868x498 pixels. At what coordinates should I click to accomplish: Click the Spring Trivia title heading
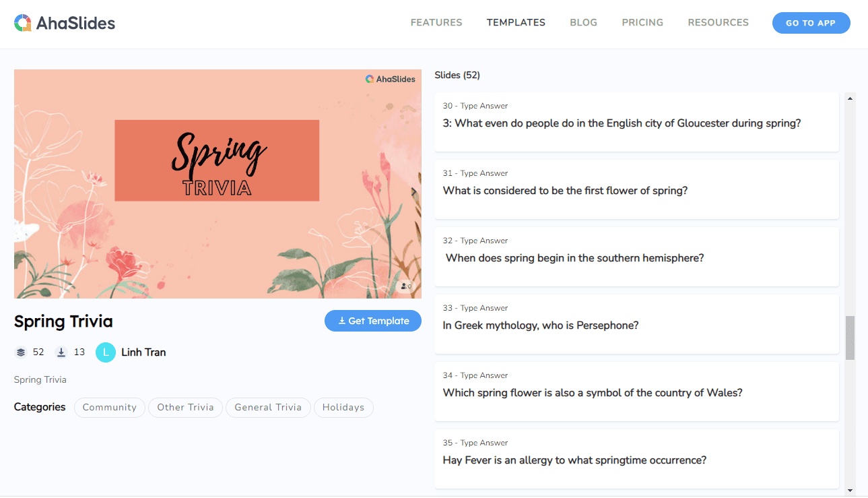pos(63,321)
